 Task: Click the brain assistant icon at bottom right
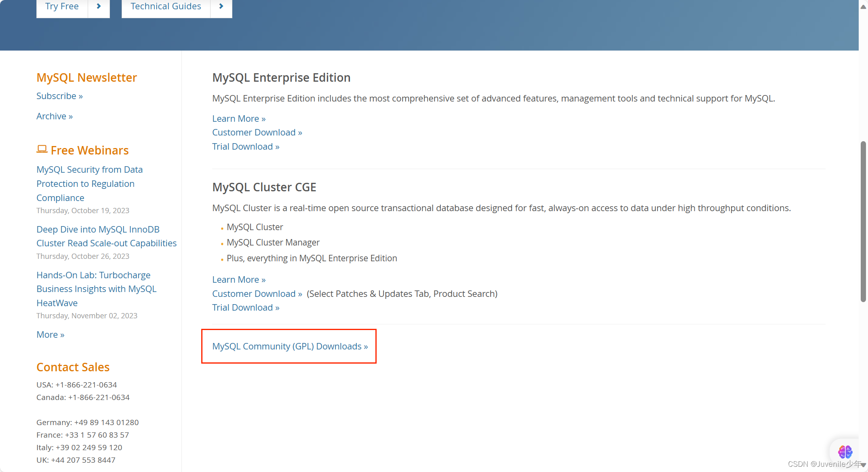[845, 451]
